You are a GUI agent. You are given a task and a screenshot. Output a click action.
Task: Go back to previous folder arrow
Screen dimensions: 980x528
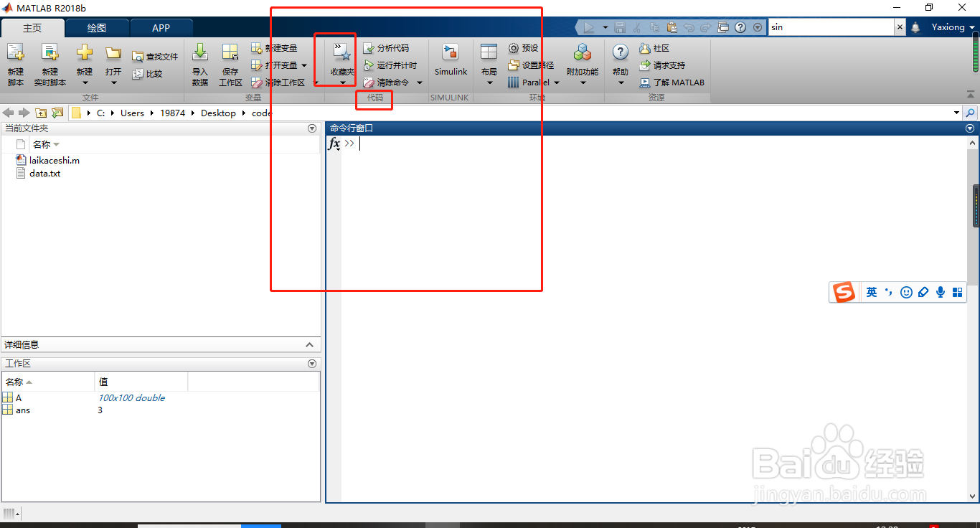point(9,113)
